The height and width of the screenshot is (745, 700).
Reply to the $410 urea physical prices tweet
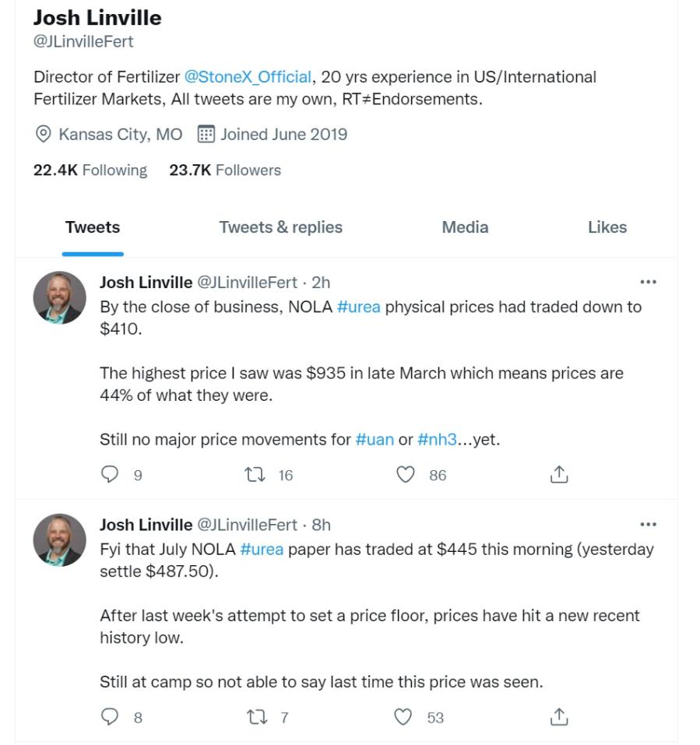[x=111, y=475]
